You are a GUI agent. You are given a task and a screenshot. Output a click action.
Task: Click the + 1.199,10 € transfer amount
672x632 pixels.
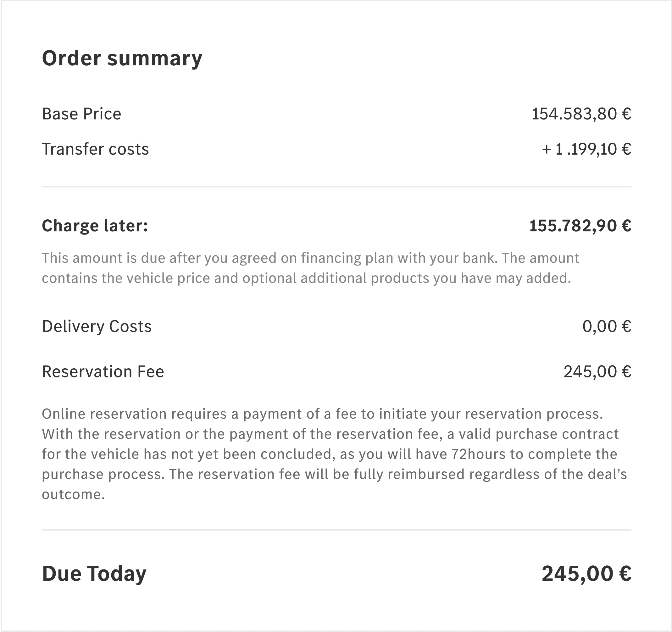(x=586, y=149)
